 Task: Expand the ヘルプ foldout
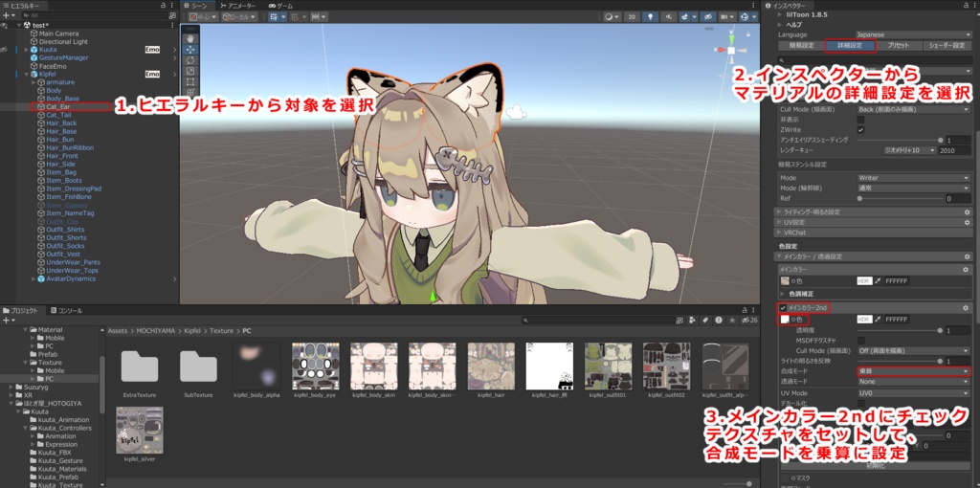pyautogui.click(x=781, y=24)
